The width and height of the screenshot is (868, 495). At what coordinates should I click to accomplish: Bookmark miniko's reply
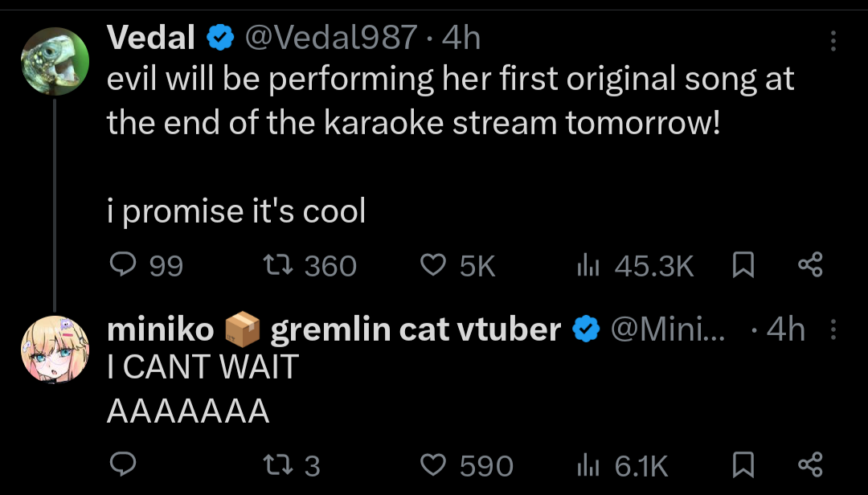click(743, 464)
